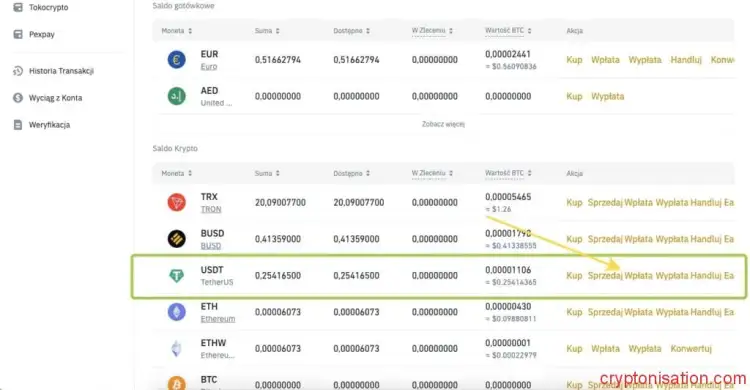Expand the list with Zobacz więcej
750x390 pixels.
pyautogui.click(x=443, y=124)
